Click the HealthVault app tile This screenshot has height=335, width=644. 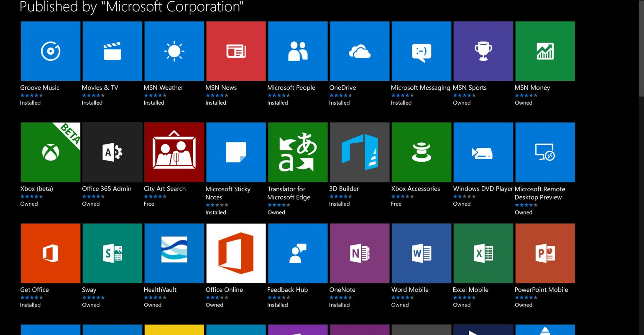174,253
